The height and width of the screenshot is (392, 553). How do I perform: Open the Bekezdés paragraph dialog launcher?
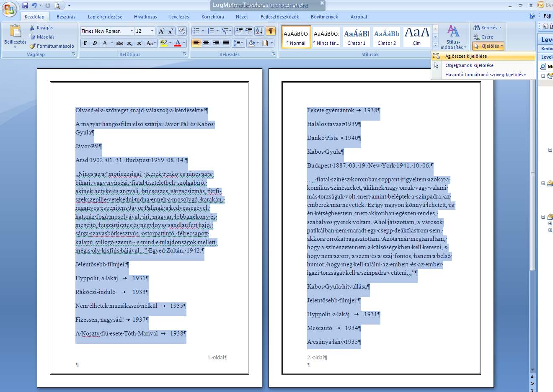click(274, 54)
